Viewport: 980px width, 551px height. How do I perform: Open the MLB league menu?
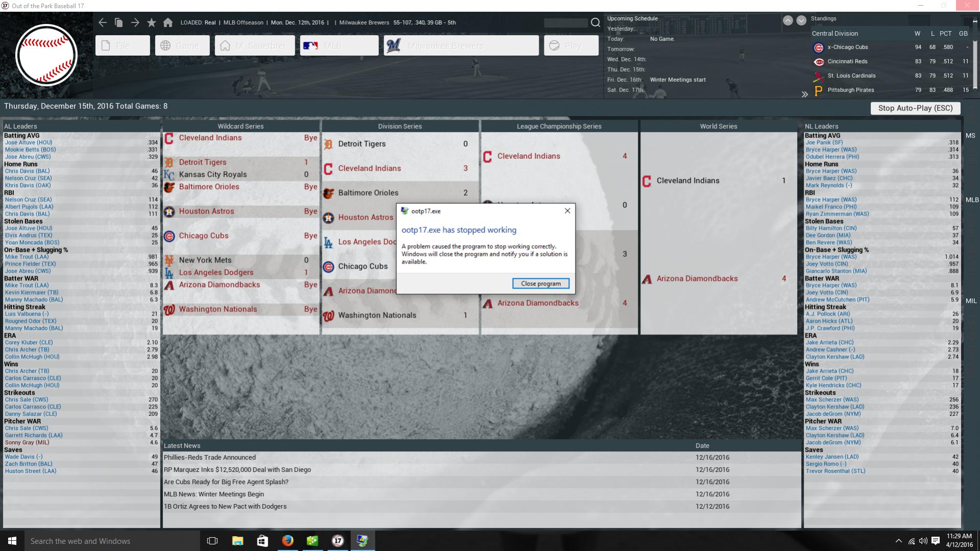(339, 45)
